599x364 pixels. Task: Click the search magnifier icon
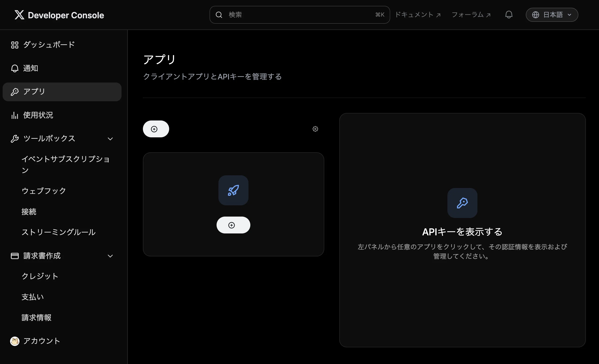click(219, 15)
